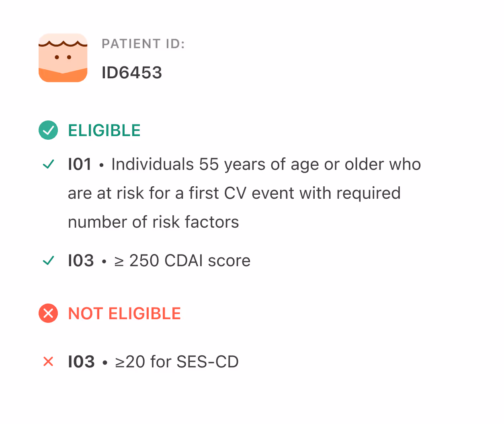Expand the ELIGIBLE criteria section
Image resolution: width=504 pixels, height=424 pixels.
coord(104,130)
